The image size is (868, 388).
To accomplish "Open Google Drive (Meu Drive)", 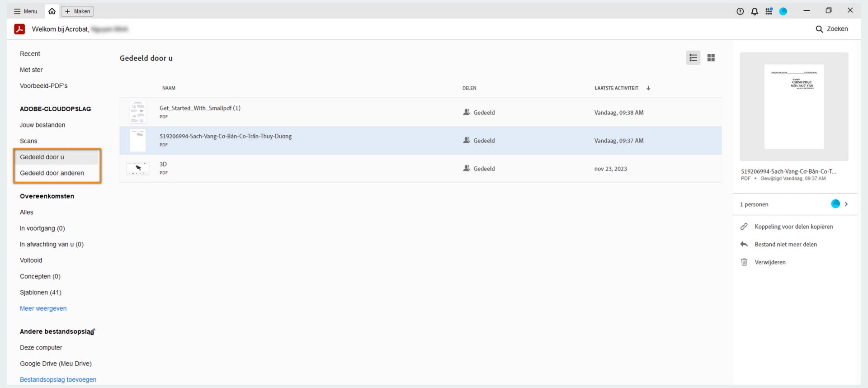I will [56, 364].
